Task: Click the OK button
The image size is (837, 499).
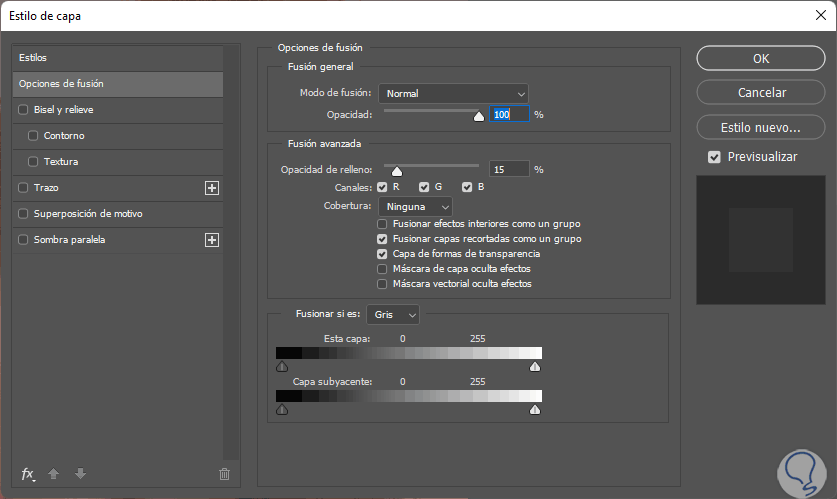Action: [761, 58]
